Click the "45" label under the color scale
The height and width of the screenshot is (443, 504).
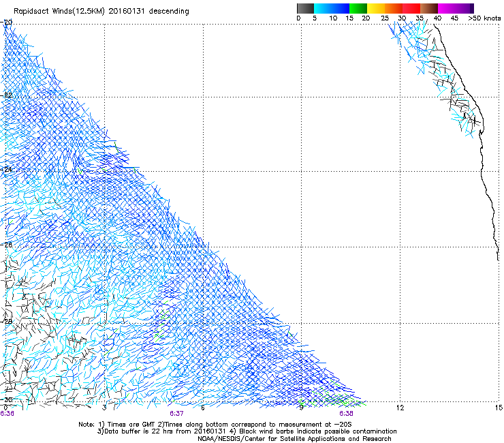pos(454,18)
